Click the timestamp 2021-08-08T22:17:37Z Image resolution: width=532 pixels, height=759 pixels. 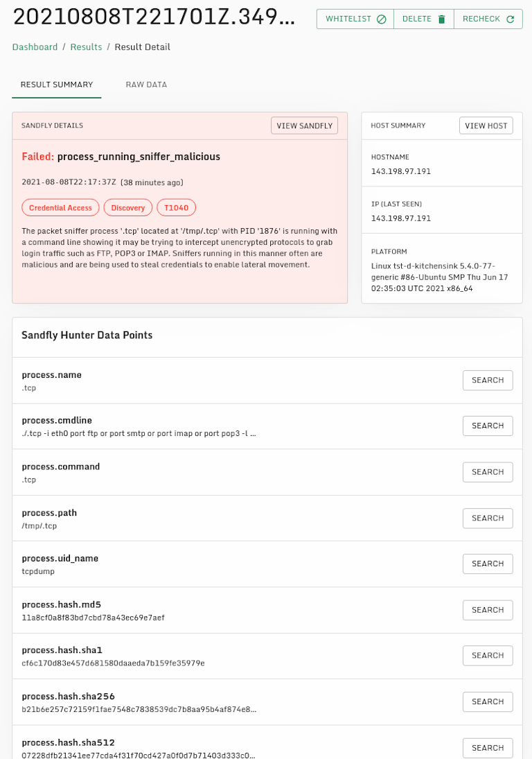[69, 182]
